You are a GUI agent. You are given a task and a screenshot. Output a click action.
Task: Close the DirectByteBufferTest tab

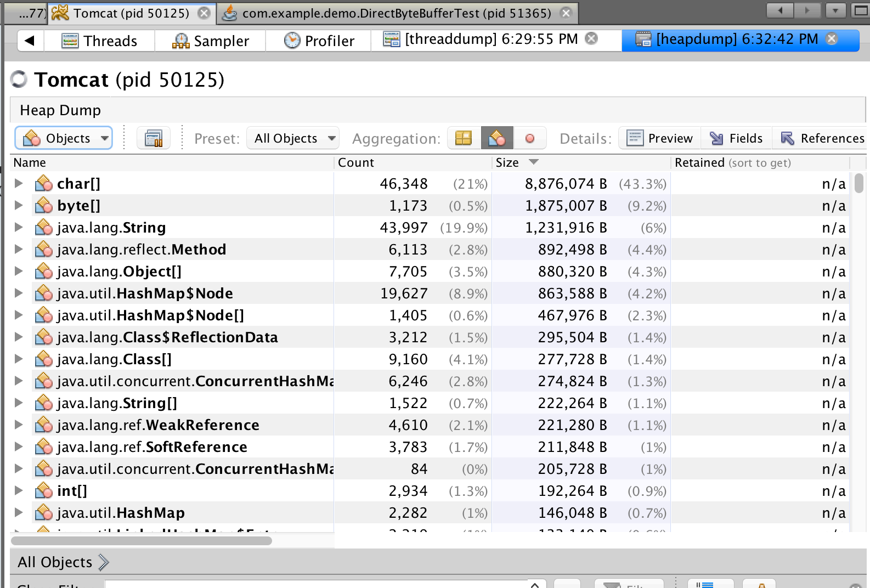point(566,13)
